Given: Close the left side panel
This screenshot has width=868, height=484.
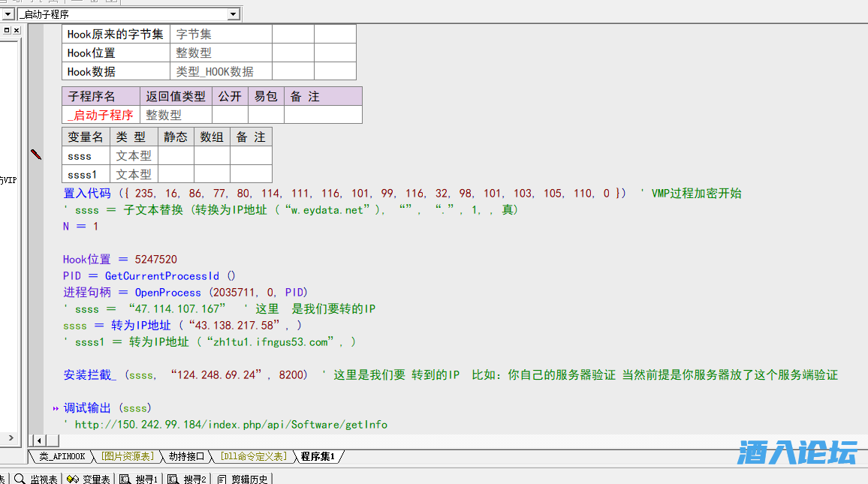Looking at the screenshot, I should (x=17, y=30).
